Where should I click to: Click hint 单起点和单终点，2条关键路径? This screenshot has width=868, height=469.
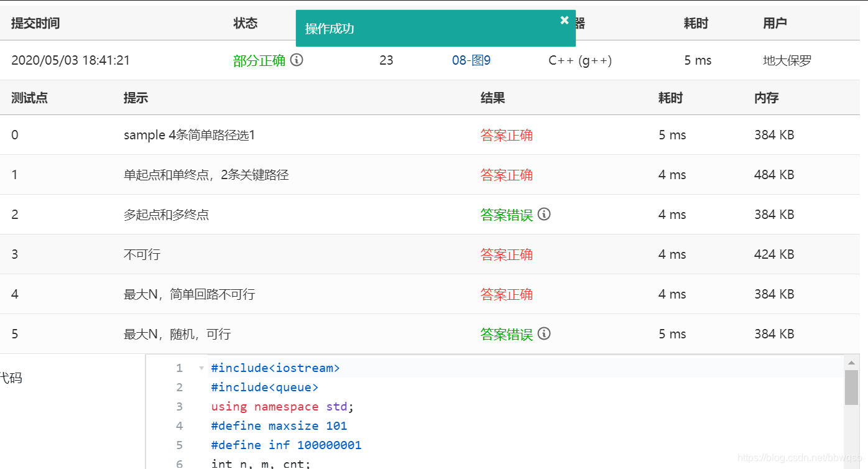pos(206,175)
